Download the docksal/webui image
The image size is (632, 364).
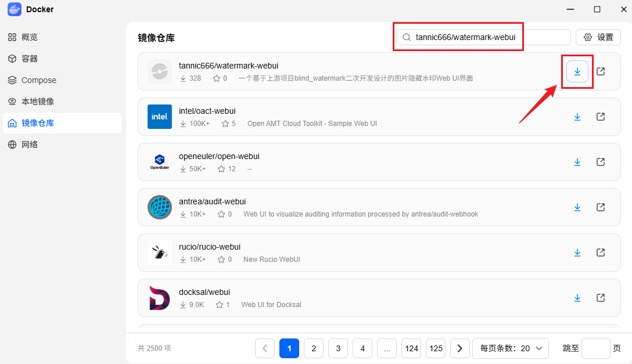(577, 298)
